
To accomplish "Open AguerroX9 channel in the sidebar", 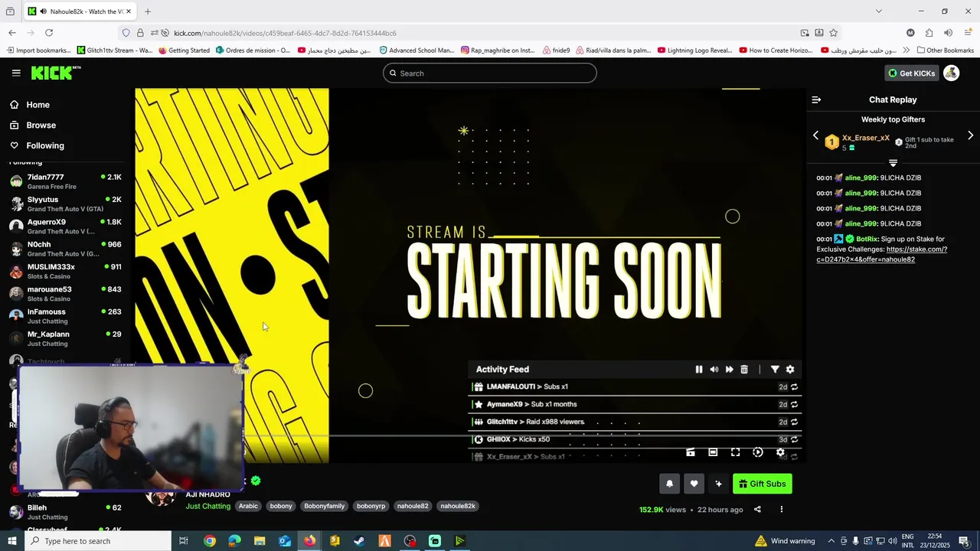I will [x=65, y=227].
